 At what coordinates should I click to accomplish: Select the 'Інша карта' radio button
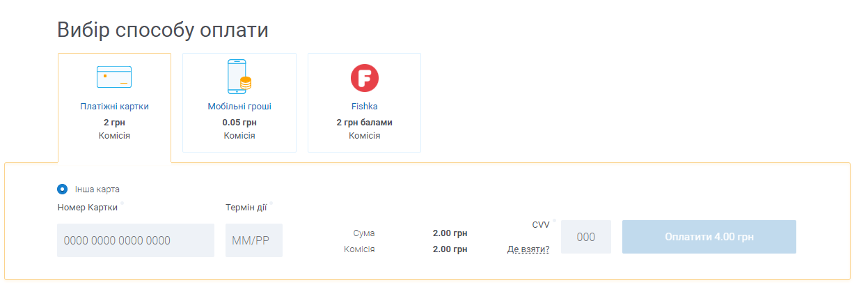(x=63, y=189)
